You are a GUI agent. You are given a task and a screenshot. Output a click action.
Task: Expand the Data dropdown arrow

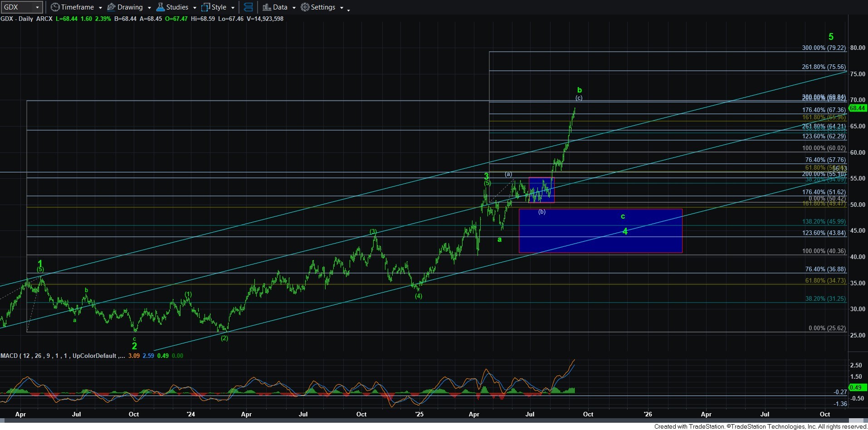tap(294, 8)
